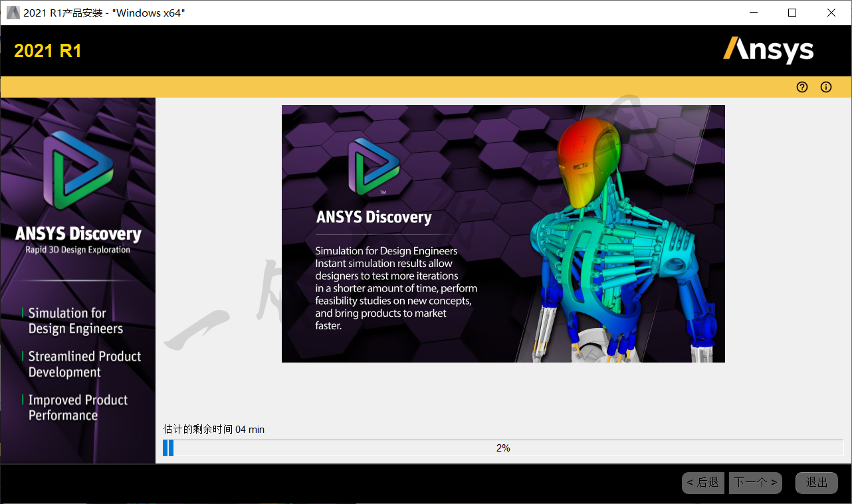Open the help question mark icon
852x504 pixels.
(x=802, y=87)
